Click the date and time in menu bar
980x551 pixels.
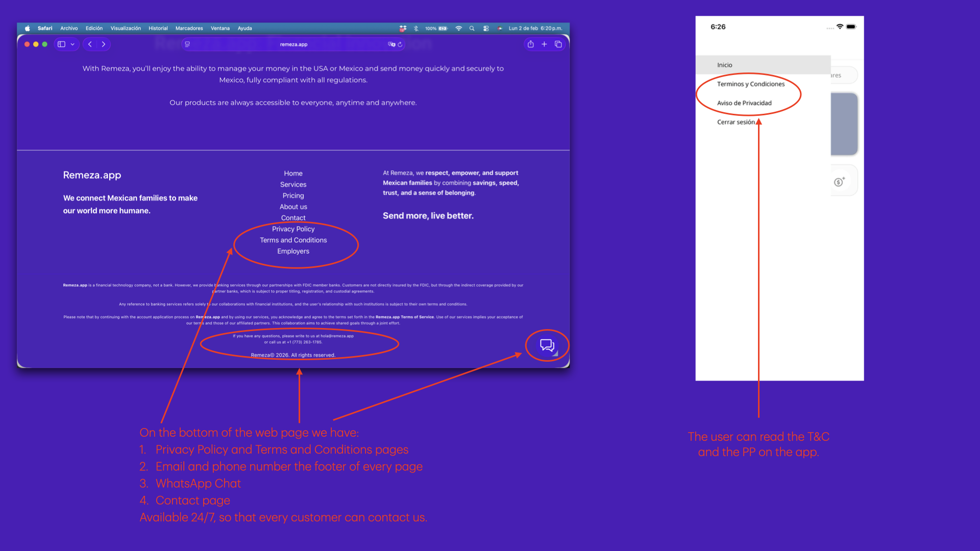(x=535, y=29)
